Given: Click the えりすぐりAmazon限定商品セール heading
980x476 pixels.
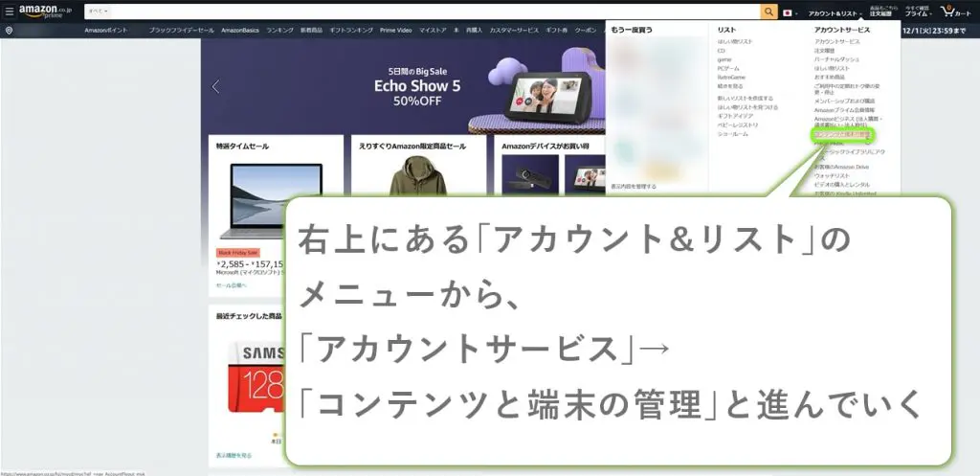Looking at the screenshot, I should 412,147.
